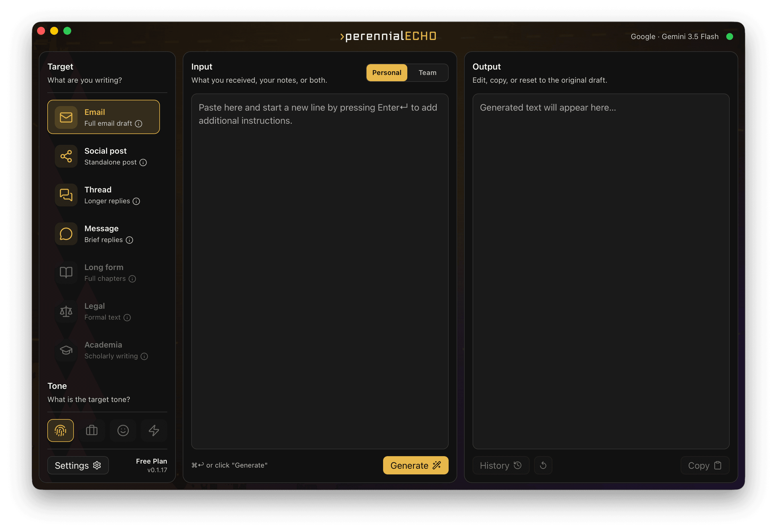This screenshot has width=777, height=532.
Task: Choose the fingerprint personal tone
Action: point(60,430)
